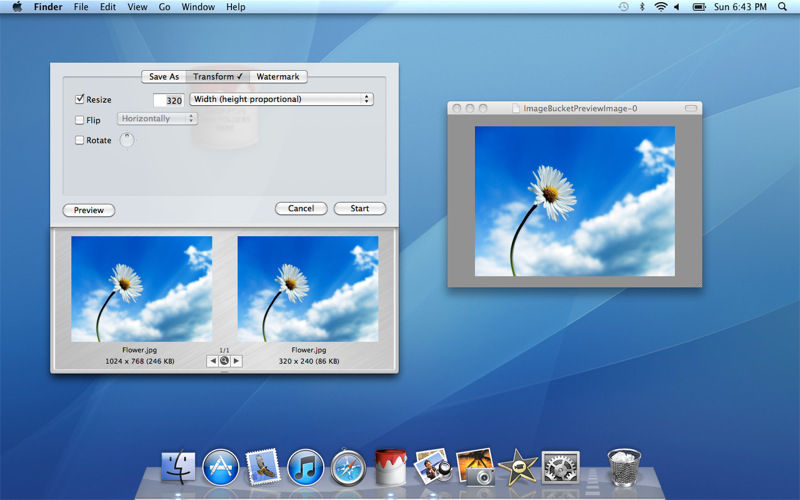
Task: Click the Start button
Action: click(360, 208)
